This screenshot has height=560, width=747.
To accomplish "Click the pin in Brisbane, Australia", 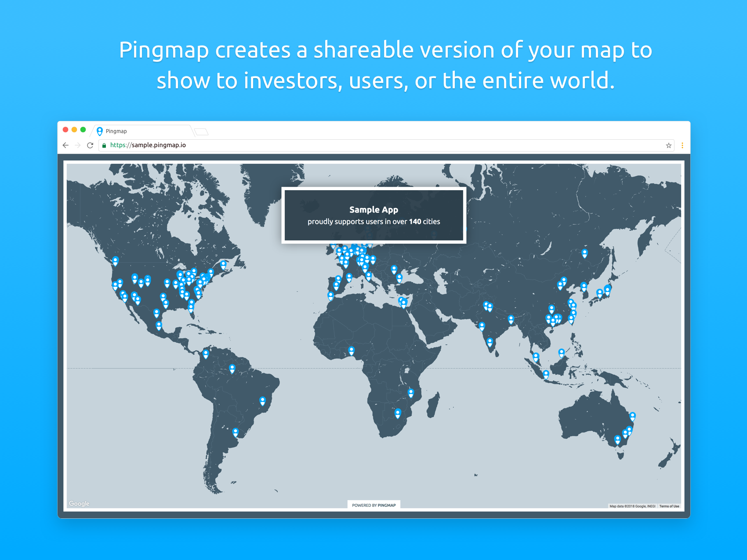I will [632, 416].
